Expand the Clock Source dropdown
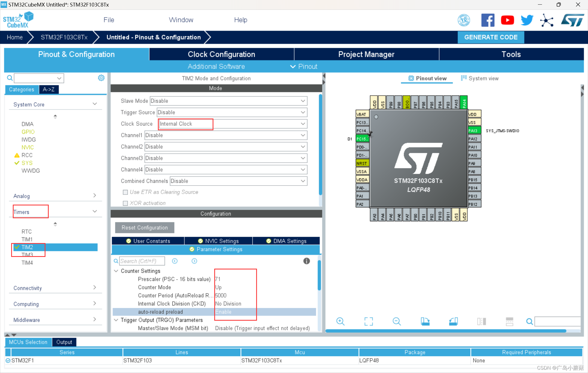This screenshot has width=588, height=373. 303,123
